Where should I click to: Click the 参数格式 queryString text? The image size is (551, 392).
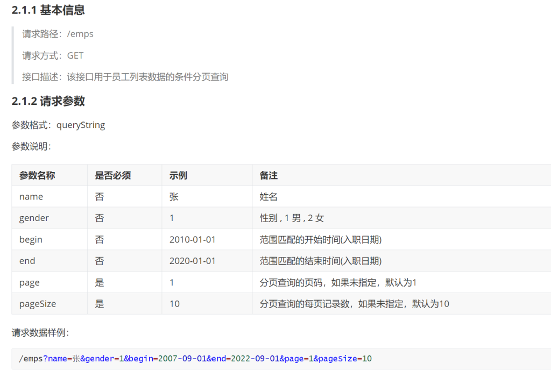[x=58, y=125]
